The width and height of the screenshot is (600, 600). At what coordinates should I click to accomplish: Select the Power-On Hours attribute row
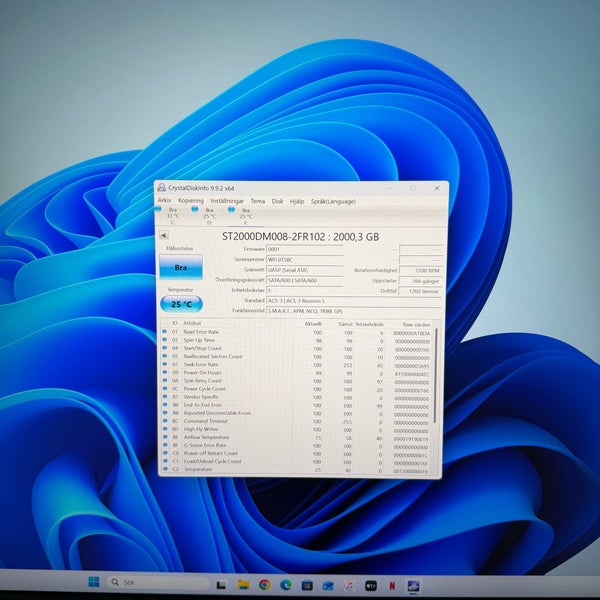[297, 373]
